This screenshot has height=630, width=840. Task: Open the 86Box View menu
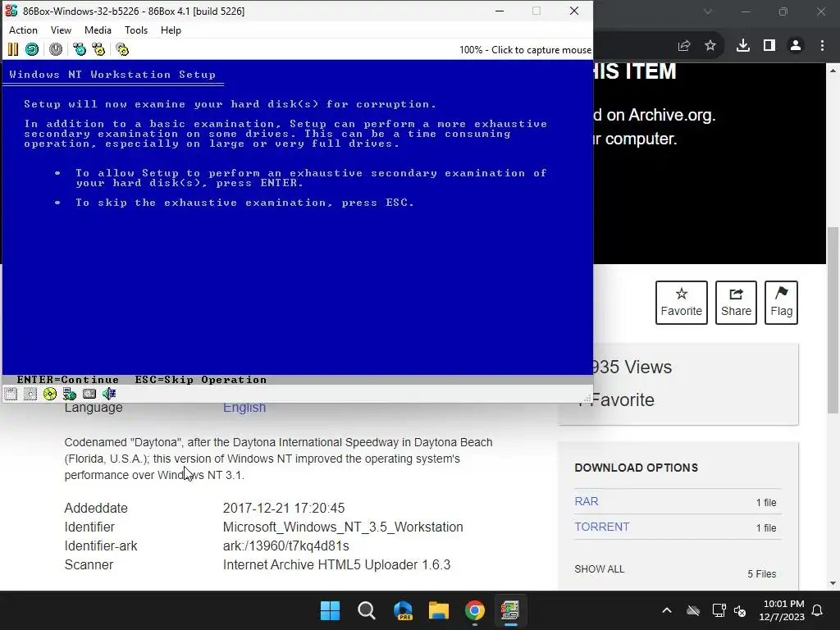click(x=61, y=30)
